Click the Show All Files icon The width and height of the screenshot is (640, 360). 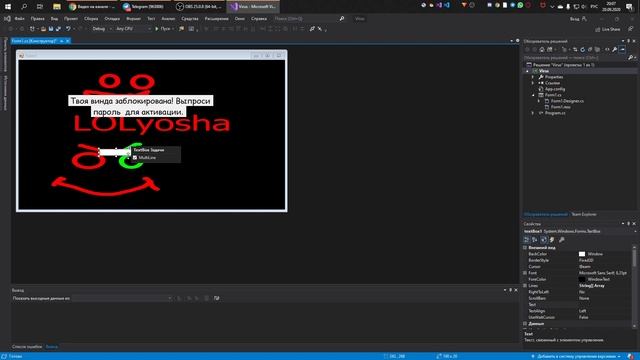(x=598, y=49)
